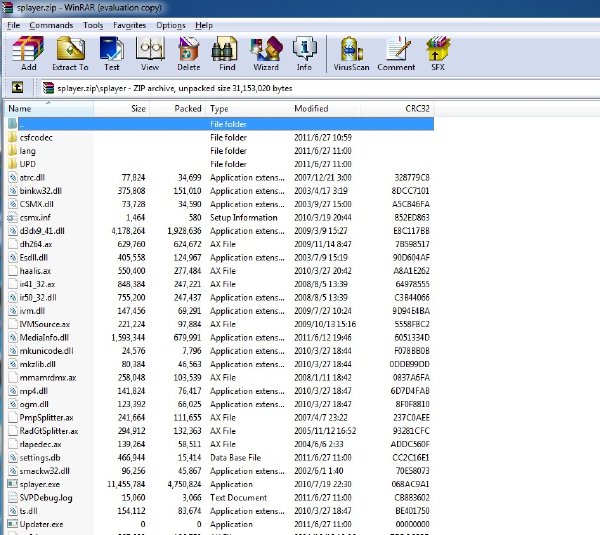Image resolution: width=600 pixels, height=535 pixels.
Task: Select the MediaInfo.dll file name
Action: coord(44,338)
